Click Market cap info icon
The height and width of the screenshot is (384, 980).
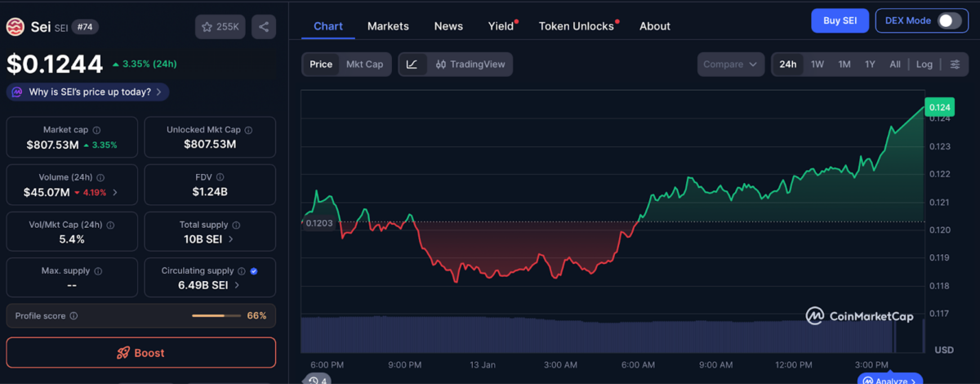point(97,130)
